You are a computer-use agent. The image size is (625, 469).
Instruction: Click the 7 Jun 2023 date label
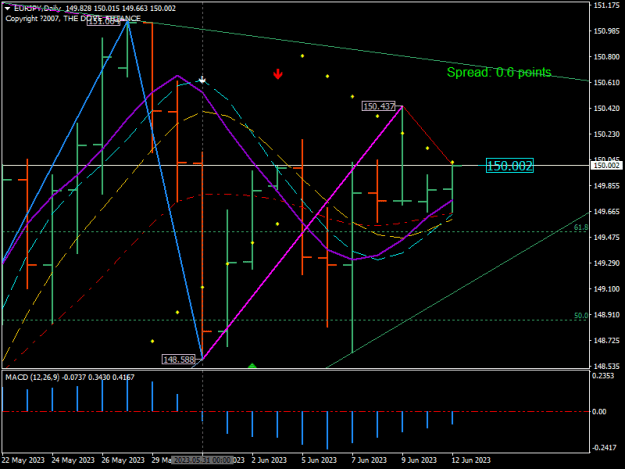pos(369,460)
